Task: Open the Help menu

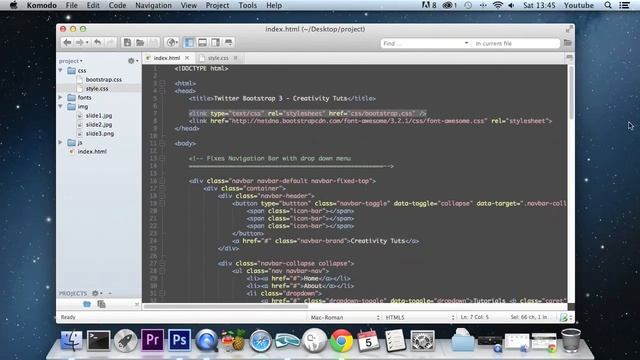Action: point(274,5)
